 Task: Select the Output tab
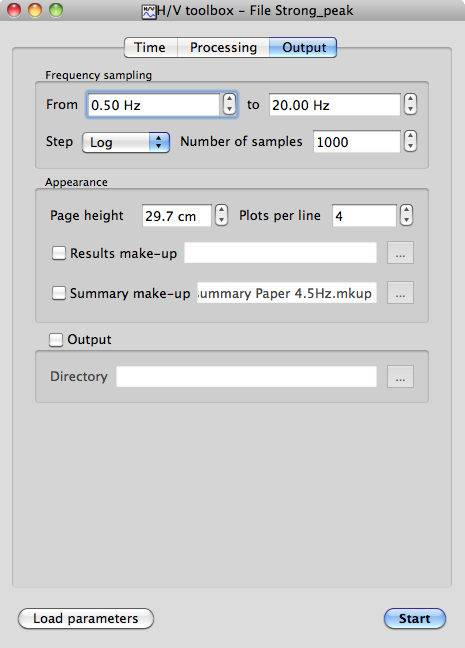pos(303,48)
